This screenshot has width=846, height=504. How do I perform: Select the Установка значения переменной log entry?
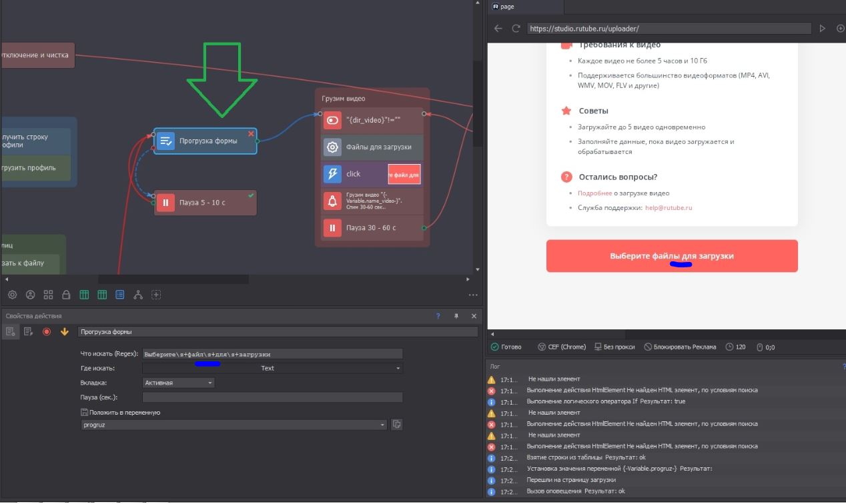click(x=666, y=469)
